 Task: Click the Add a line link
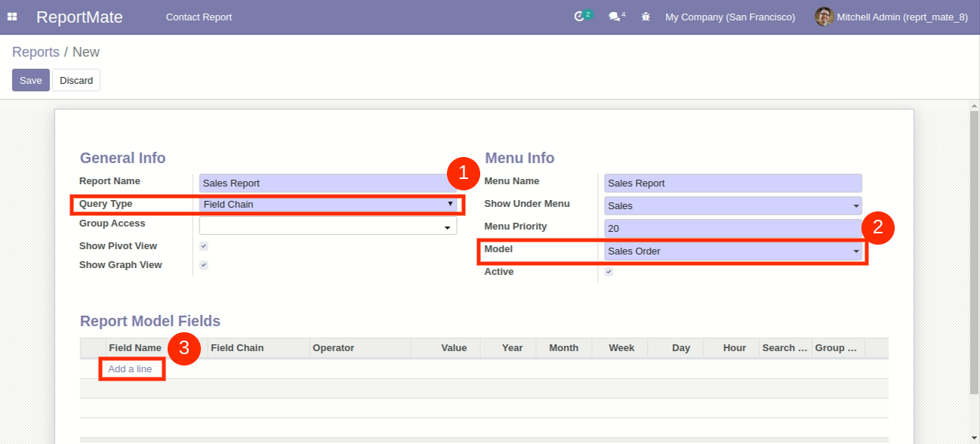click(x=130, y=369)
